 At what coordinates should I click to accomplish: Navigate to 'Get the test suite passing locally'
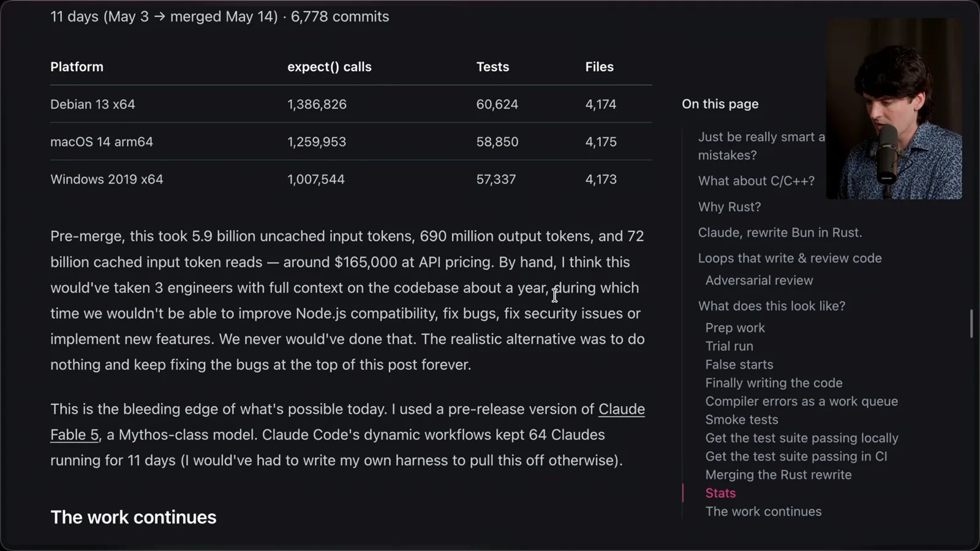tap(802, 438)
